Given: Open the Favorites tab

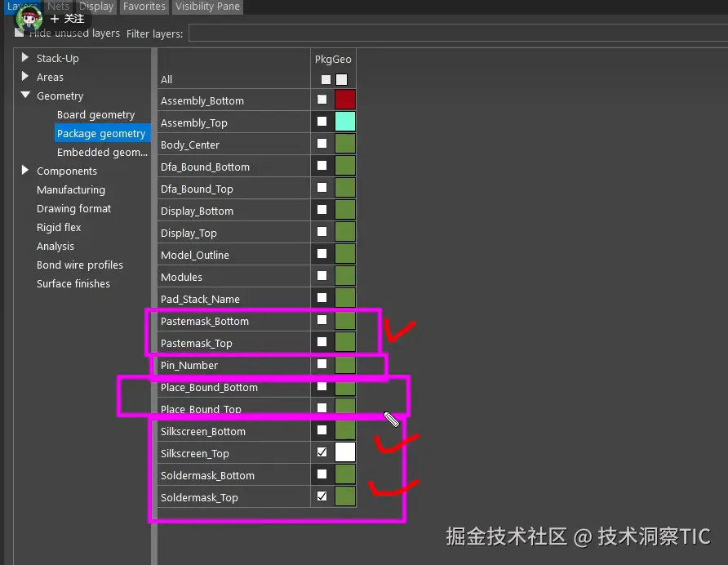Looking at the screenshot, I should [144, 7].
